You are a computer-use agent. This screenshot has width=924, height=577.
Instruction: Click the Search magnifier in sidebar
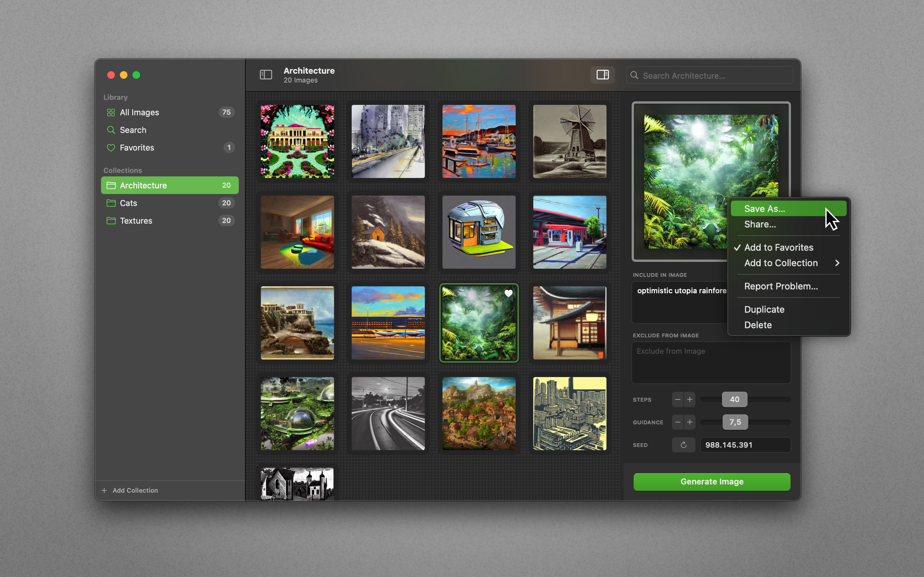click(x=111, y=130)
